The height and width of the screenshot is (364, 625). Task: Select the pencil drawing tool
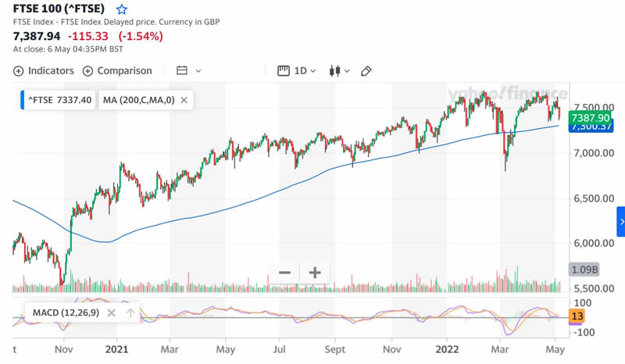pyautogui.click(x=366, y=71)
